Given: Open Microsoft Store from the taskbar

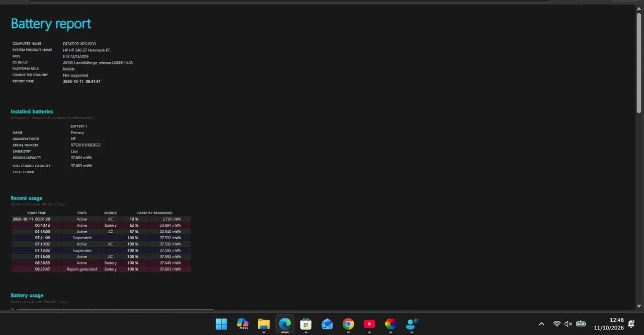Looking at the screenshot, I should [306, 324].
